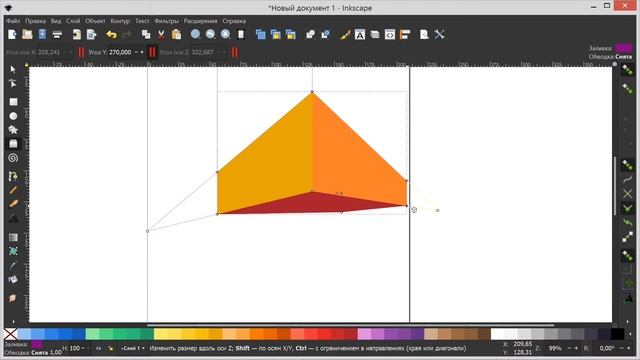The height and width of the screenshot is (360, 640).
Task: Open the Контур menu
Action: (120, 21)
